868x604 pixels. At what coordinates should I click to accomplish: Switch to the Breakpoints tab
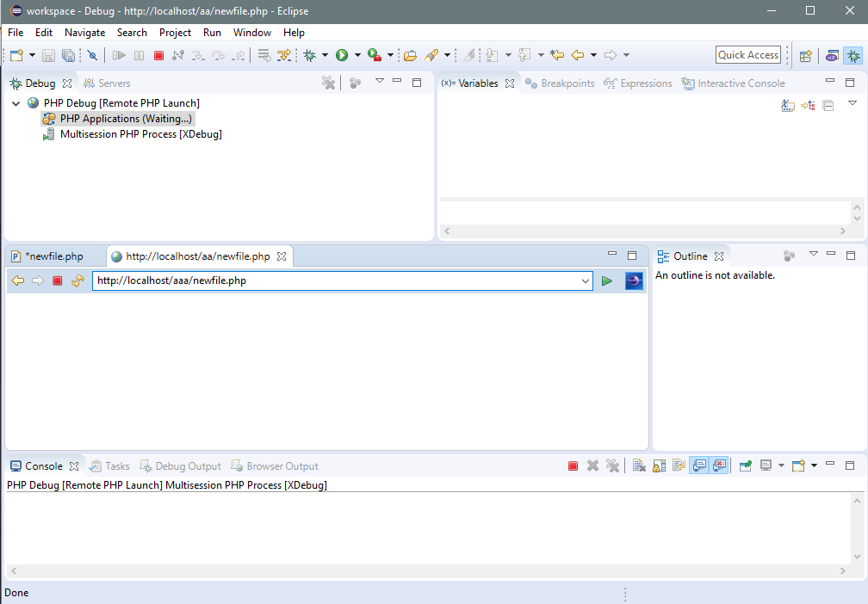560,83
